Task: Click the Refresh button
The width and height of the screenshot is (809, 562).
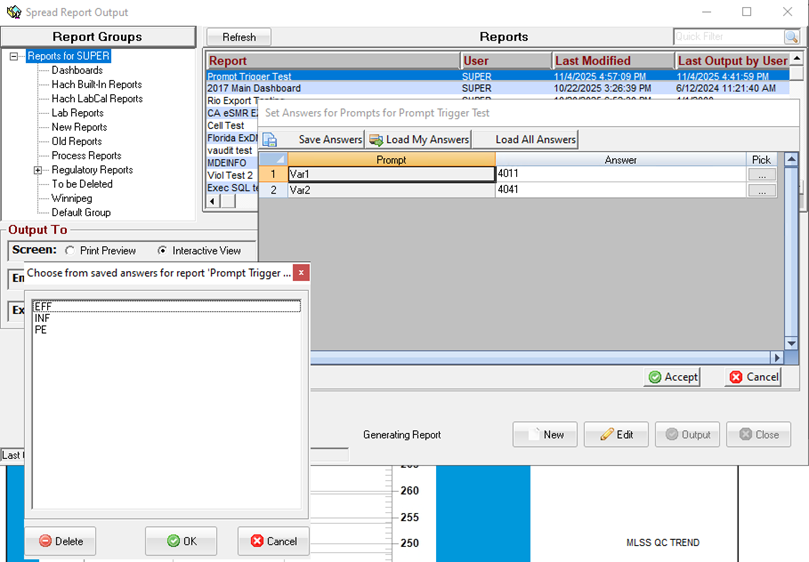Action: [x=239, y=37]
